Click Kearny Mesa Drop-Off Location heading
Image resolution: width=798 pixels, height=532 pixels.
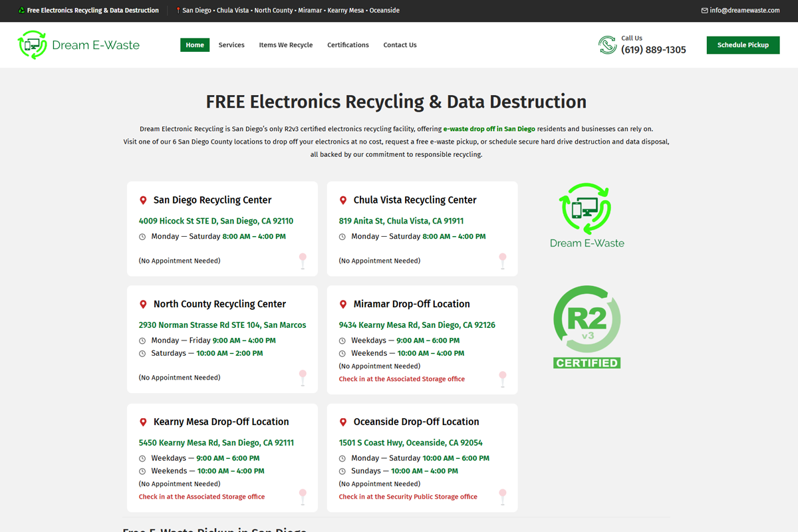click(x=221, y=422)
